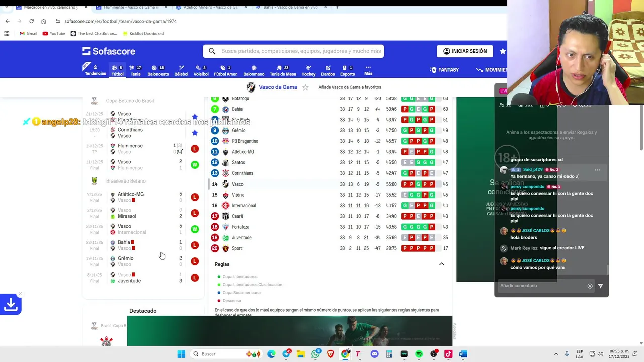
Task: Switch to the Bahia - Vasco da Gama tab
Action: click(x=291, y=7)
